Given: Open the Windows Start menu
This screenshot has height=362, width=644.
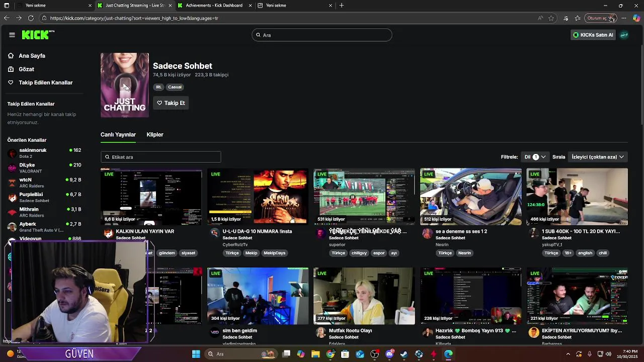Looking at the screenshot, I should click(196, 354).
